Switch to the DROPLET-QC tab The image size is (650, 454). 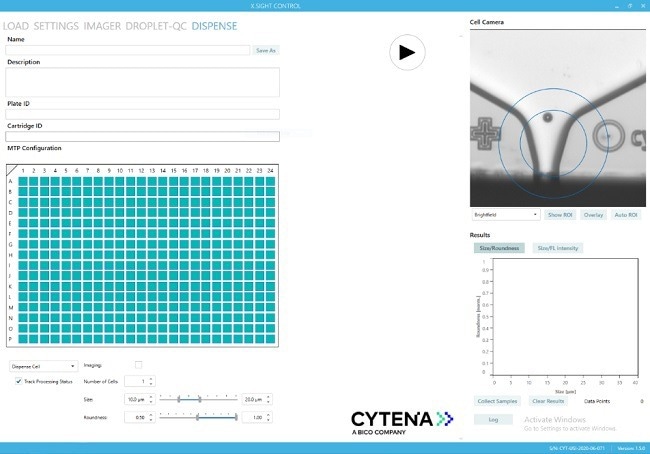(x=156, y=26)
